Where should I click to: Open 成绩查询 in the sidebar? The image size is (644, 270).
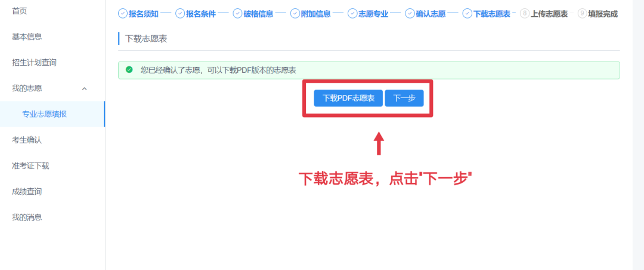point(27,191)
